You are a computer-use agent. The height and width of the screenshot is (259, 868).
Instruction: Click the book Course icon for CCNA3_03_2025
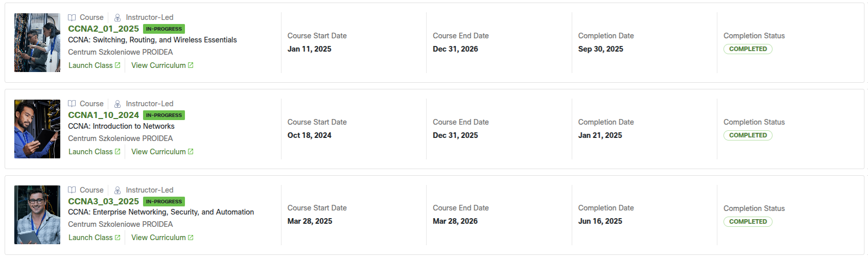72,190
